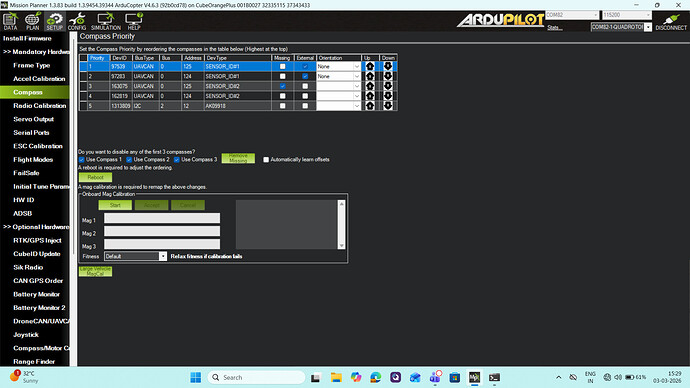Click the Mag 2 progress bar
690x388 pixels.
(162, 231)
